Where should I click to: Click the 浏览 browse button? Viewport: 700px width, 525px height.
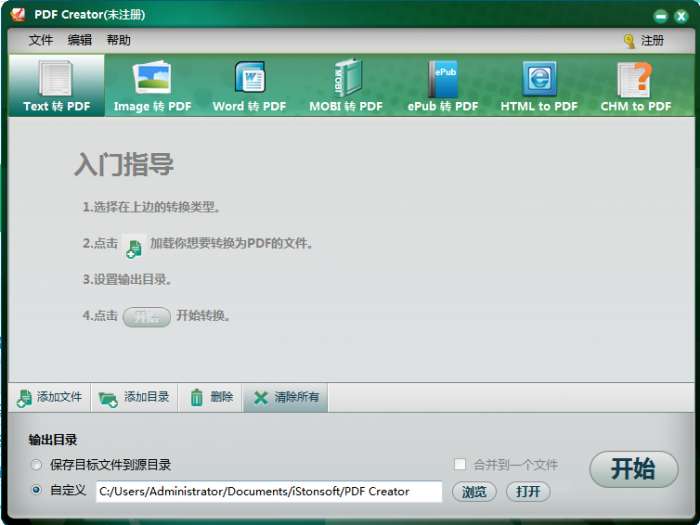tap(474, 492)
